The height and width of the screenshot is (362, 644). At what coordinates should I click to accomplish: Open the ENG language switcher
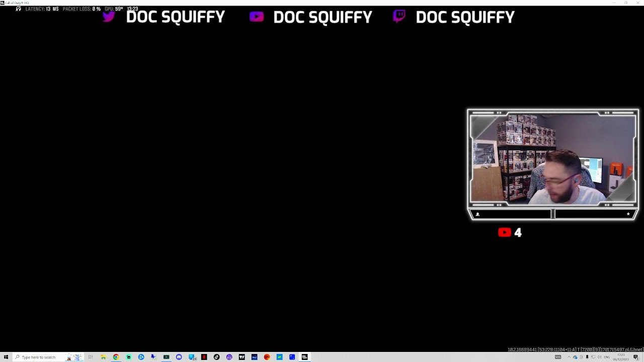[x=607, y=357]
